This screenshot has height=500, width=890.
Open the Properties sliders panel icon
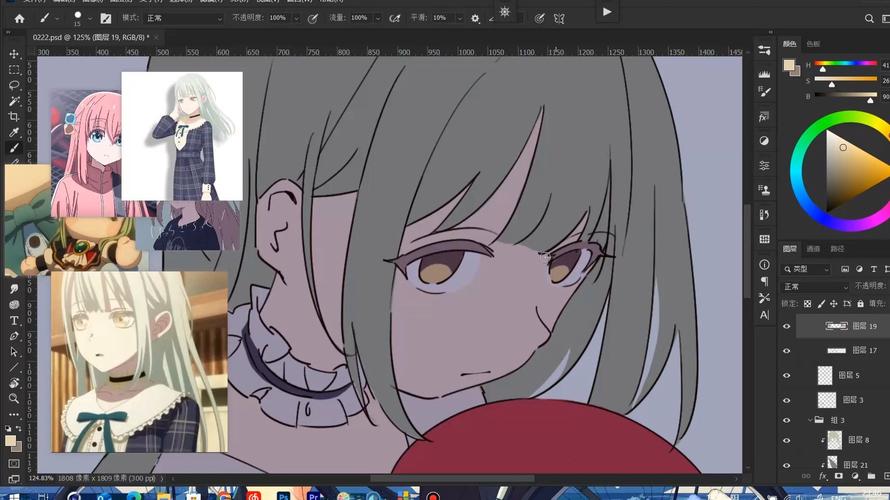pyautogui.click(x=765, y=166)
